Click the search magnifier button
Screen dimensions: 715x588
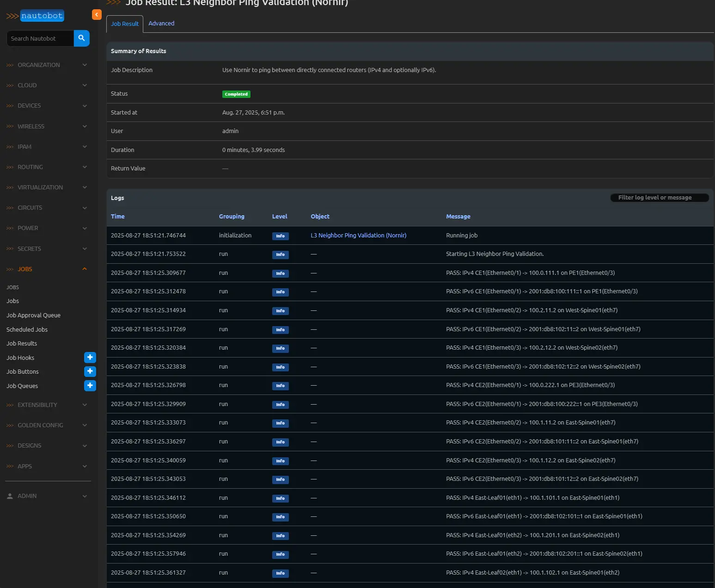[81, 38]
